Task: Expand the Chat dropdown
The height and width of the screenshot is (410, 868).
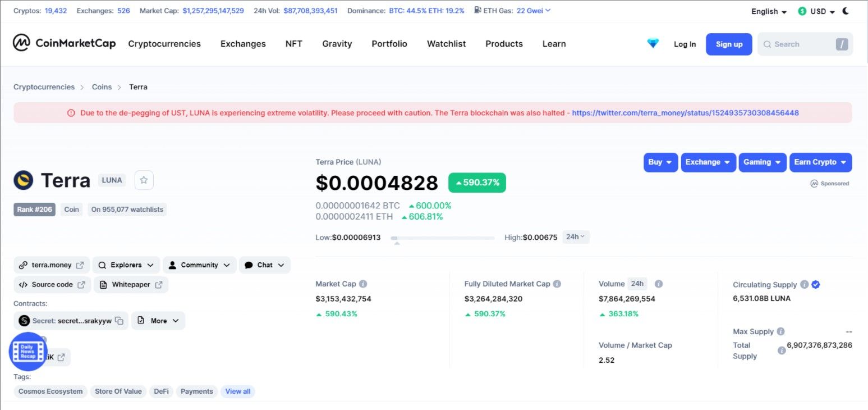Action: coord(265,265)
